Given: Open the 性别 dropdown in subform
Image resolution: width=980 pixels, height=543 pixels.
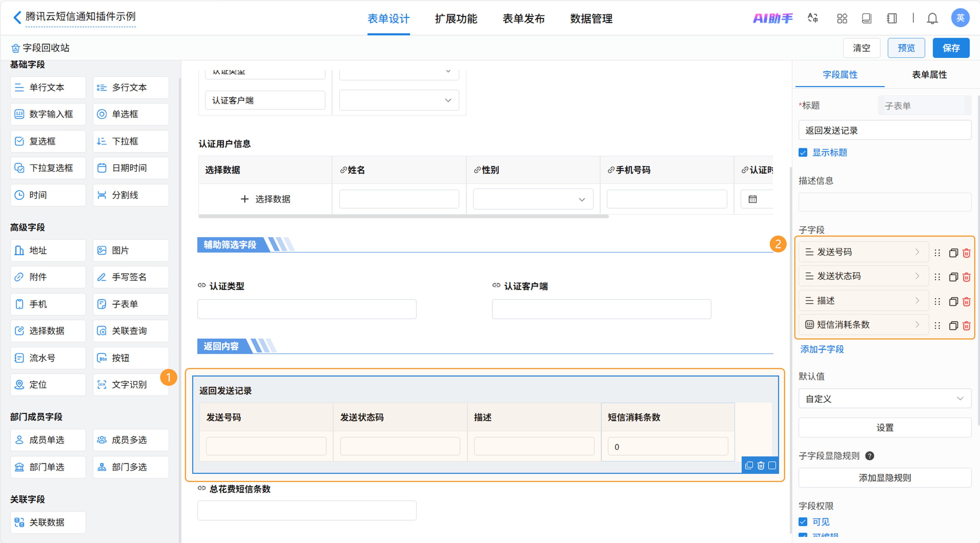Looking at the screenshot, I should 533,199.
